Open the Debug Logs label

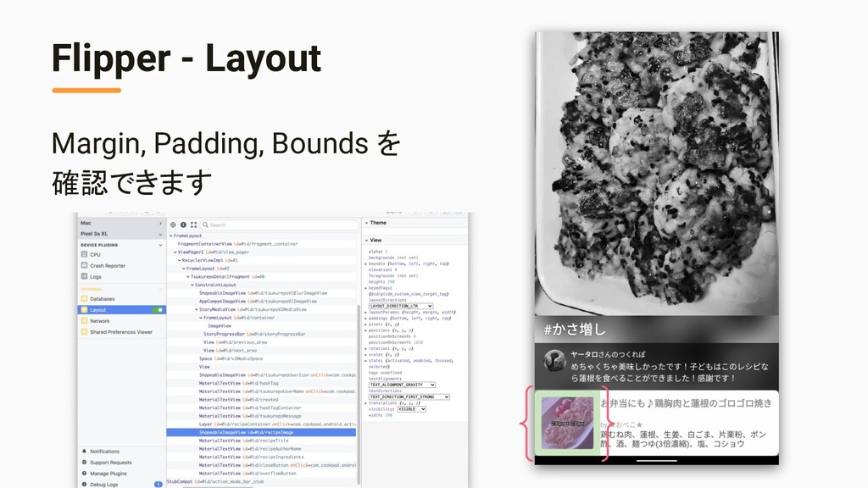click(x=104, y=485)
